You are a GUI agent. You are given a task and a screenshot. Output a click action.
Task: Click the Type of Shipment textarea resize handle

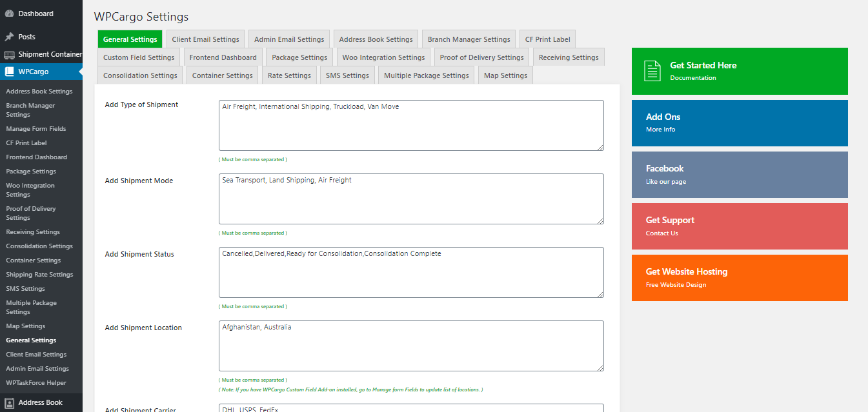(x=600, y=147)
